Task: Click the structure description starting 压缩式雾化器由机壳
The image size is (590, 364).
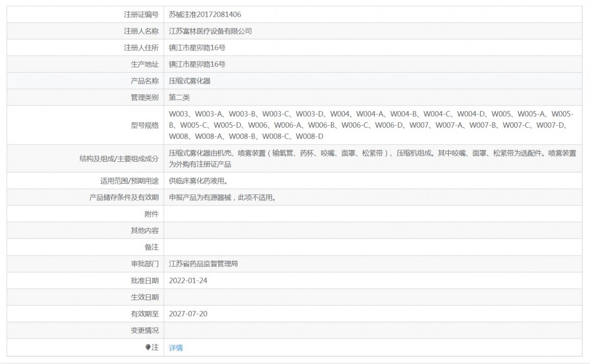Action: [373, 159]
